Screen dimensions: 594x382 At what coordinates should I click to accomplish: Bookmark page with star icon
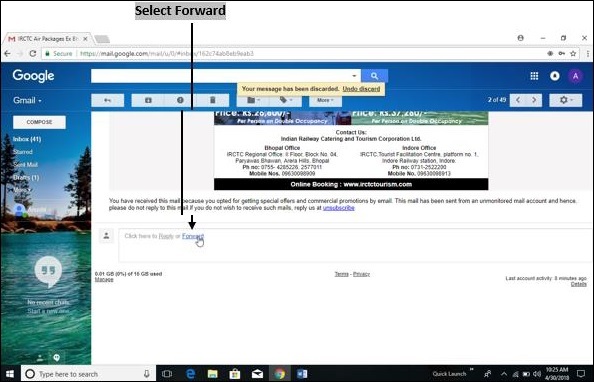click(x=573, y=53)
